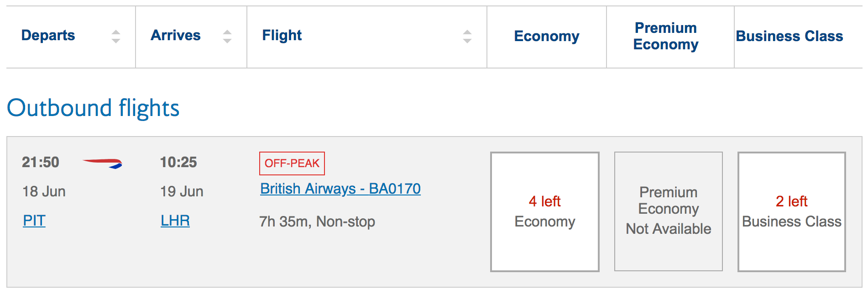Choose the 4 left Economy fare box
This screenshot has width=868, height=295.
[545, 212]
